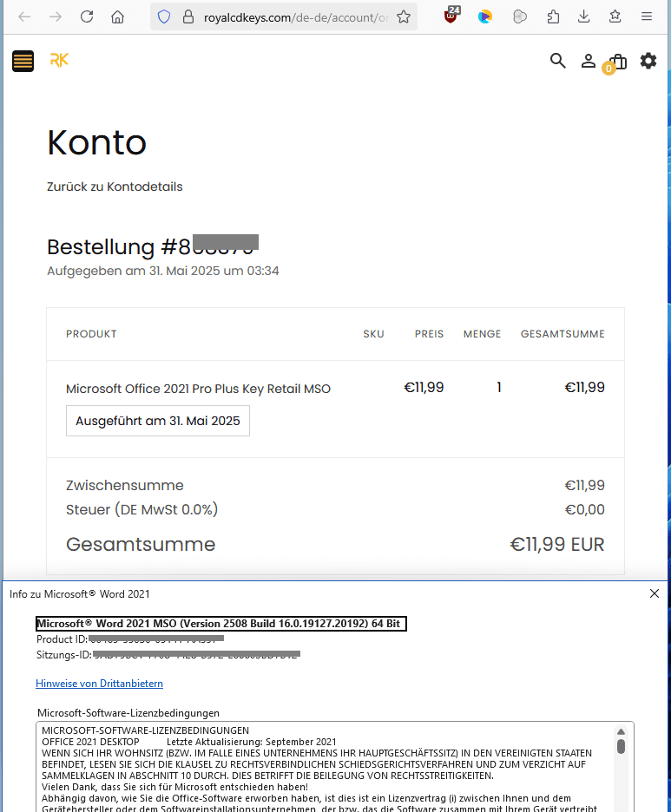
Task: Click the tracking protection shield icon
Action: [164, 16]
